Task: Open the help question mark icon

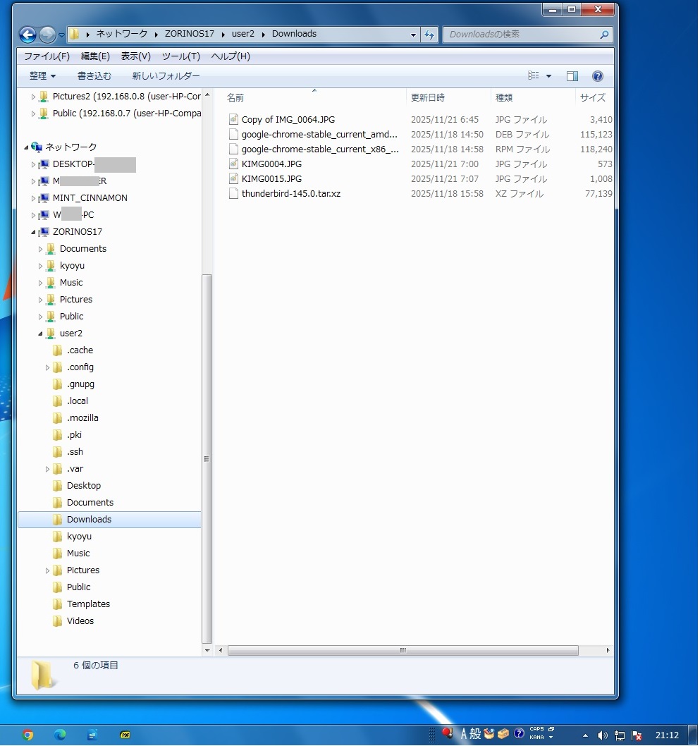Action: pyautogui.click(x=597, y=76)
